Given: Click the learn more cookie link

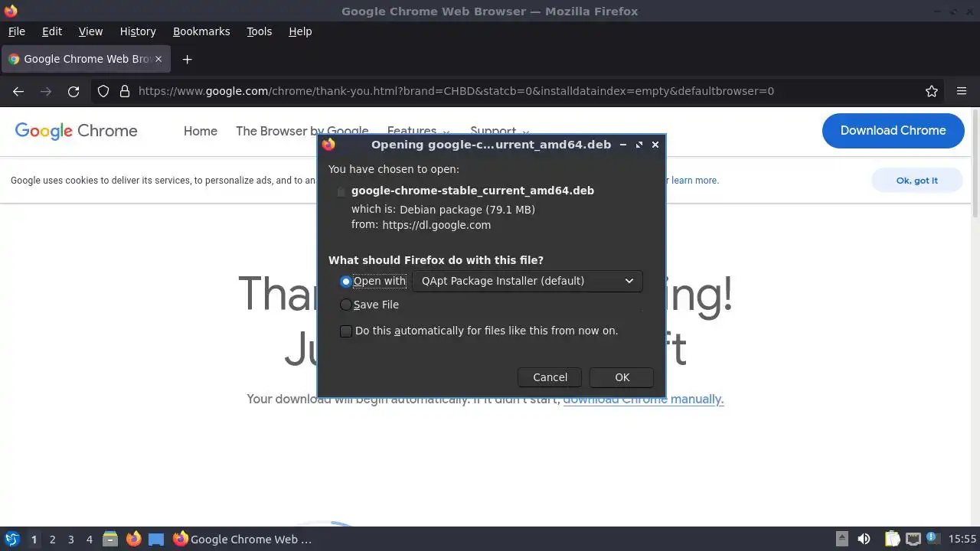Looking at the screenshot, I should click(x=694, y=181).
